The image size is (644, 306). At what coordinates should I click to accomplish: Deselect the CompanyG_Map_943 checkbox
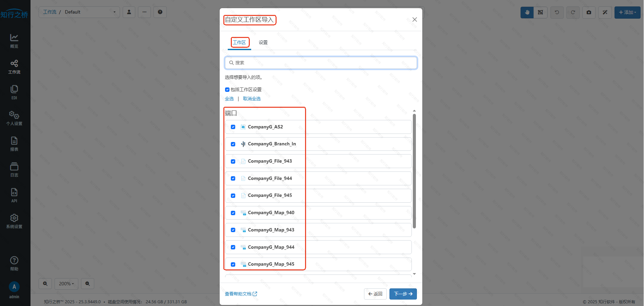233,230
